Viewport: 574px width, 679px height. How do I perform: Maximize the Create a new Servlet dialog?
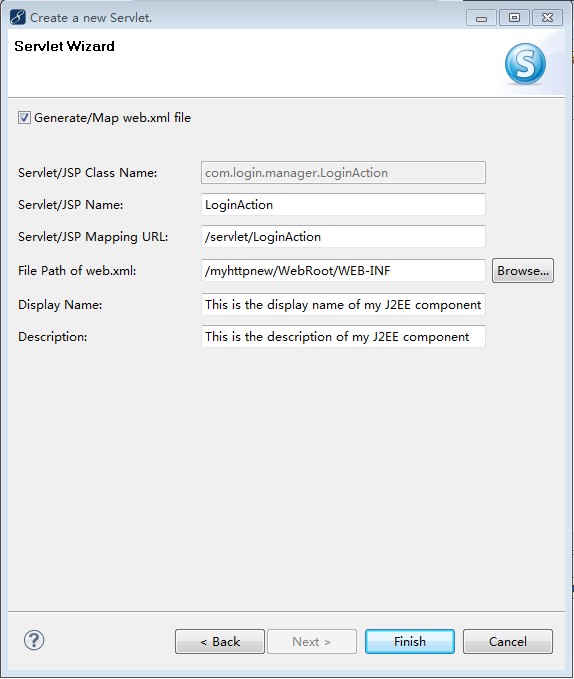(514, 18)
